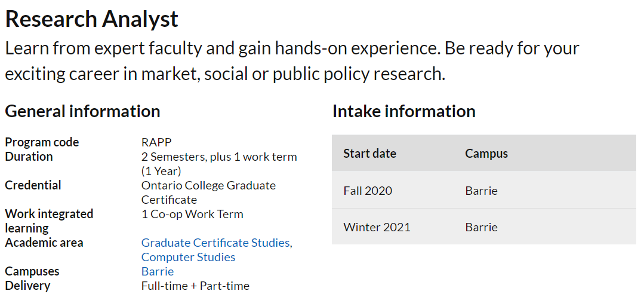Click the Credential label
644x297 pixels.
pos(33,185)
